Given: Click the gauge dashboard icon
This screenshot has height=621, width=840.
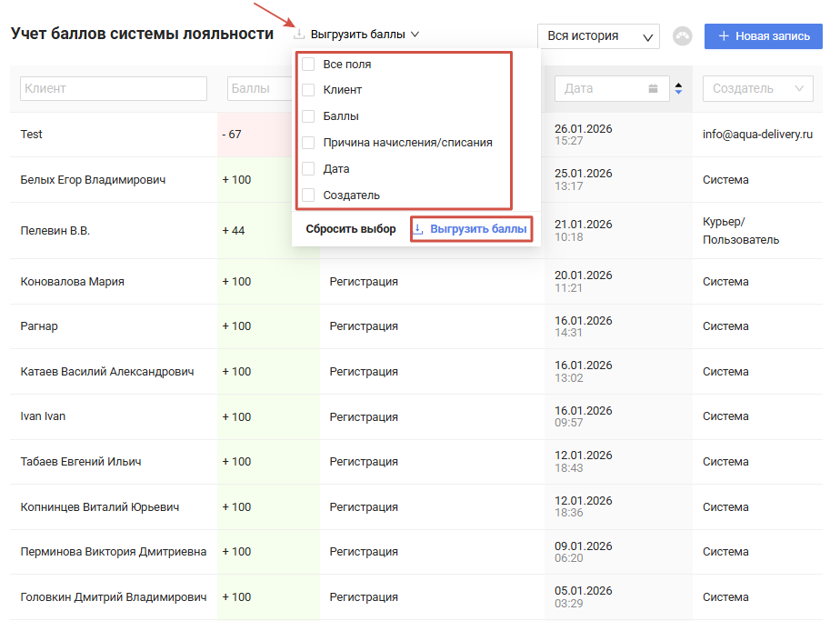Looking at the screenshot, I should pyautogui.click(x=683, y=36).
